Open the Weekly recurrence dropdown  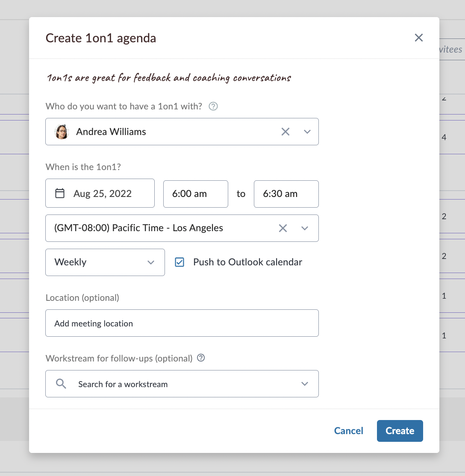coord(105,262)
